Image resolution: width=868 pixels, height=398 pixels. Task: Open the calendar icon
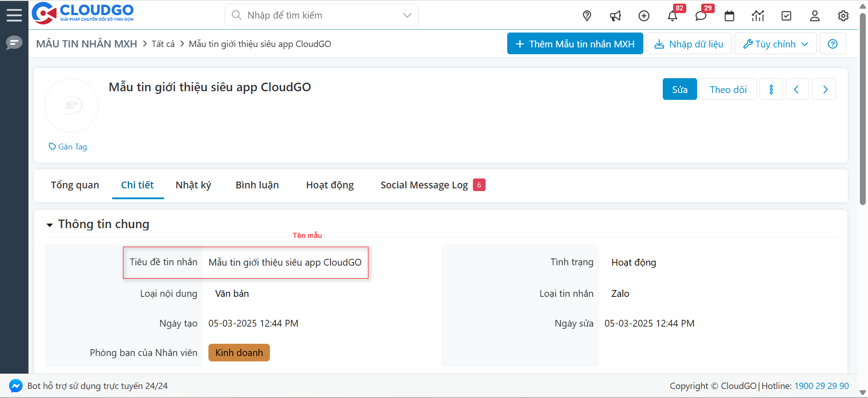click(x=729, y=16)
